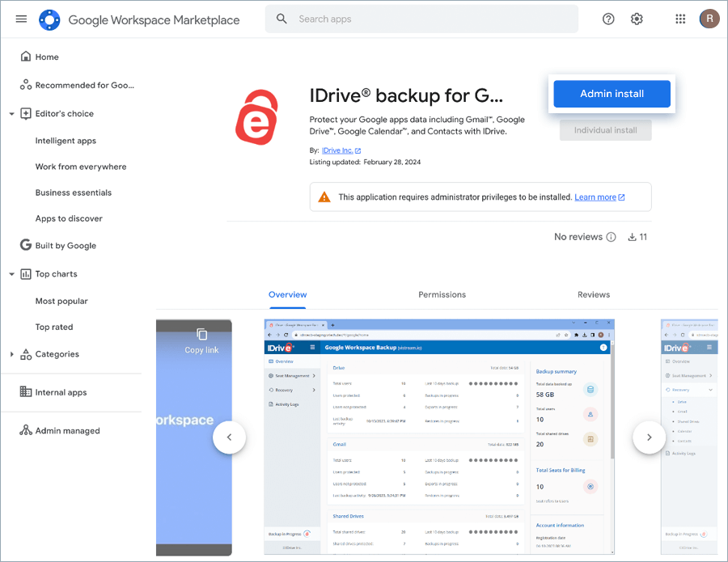Expand the Categories section arrow
Screen dimensions: 728x562
tap(11, 354)
